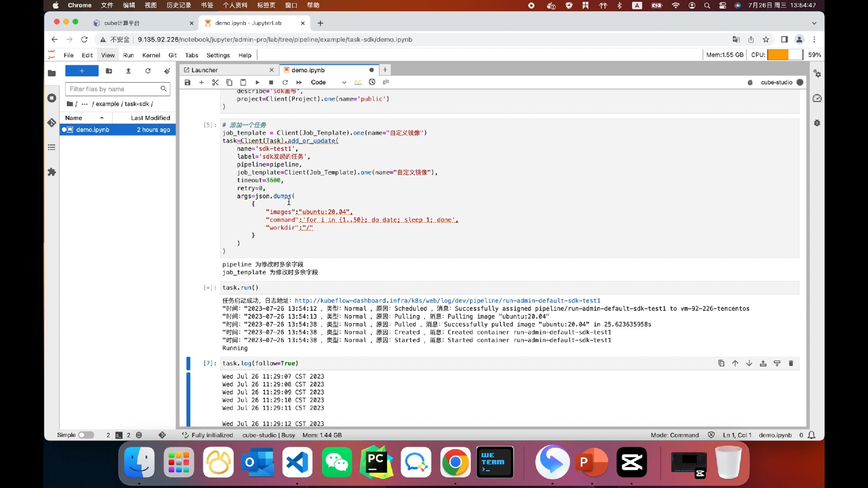Viewport: 868px width, 488px height.
Task: Expand the collapsed path ellipsis in the file browser
Action: pos(85,104)
